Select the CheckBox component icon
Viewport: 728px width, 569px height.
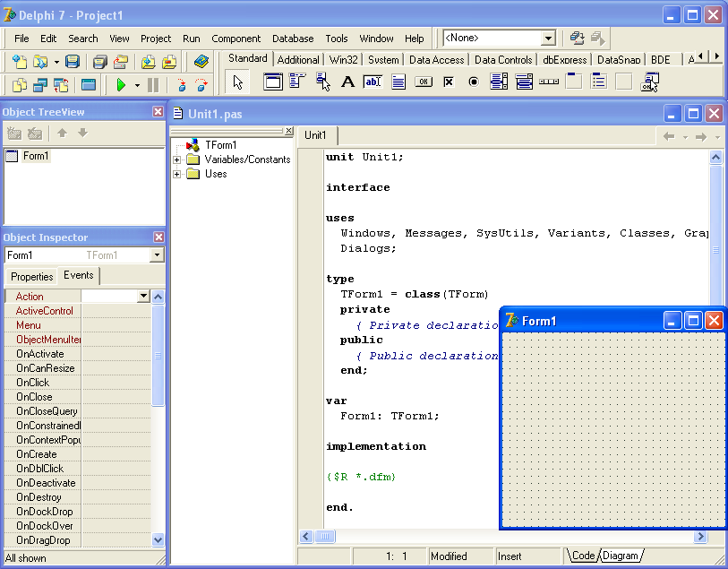pos(449,82)
